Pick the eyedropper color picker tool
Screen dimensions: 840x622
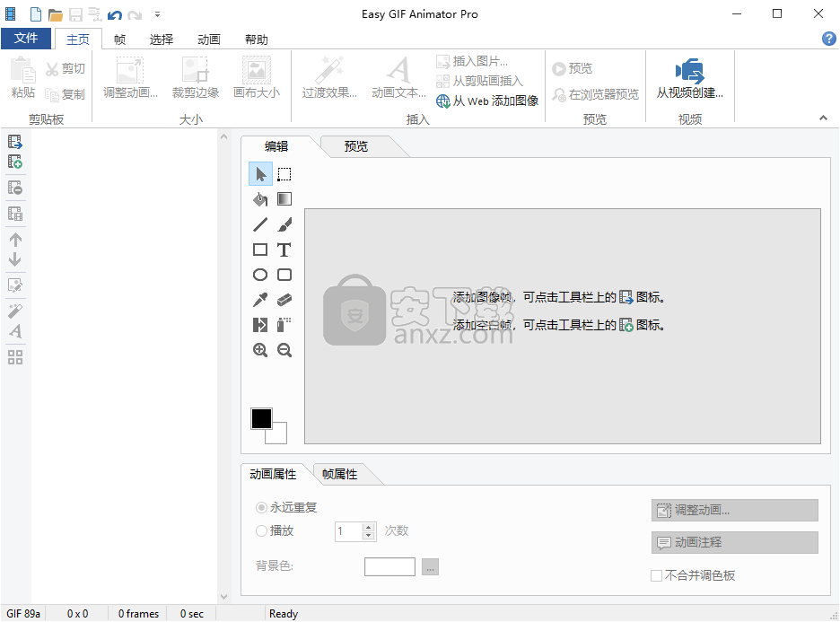pos(260,300)
